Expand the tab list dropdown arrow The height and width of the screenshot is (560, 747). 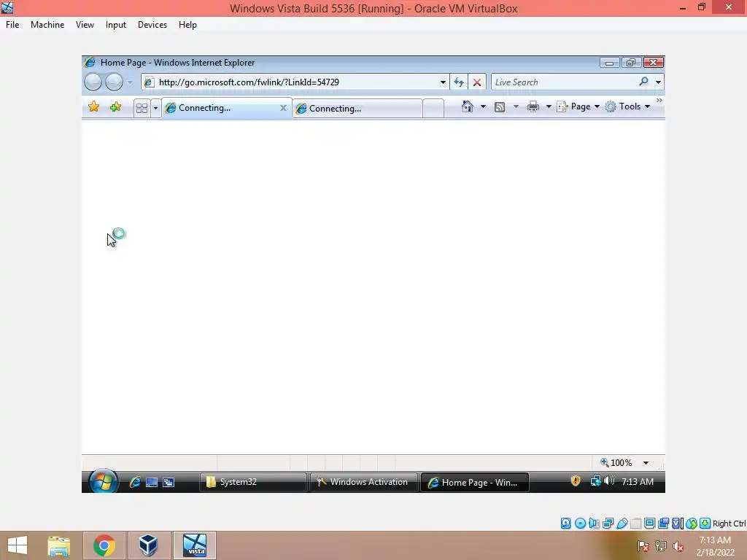(155, 108)
